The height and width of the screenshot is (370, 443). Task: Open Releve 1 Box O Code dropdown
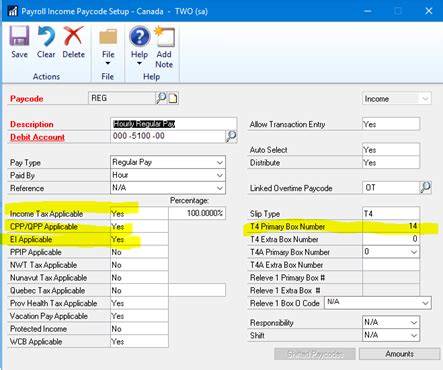pyautogui.click(x=425, y=303)
